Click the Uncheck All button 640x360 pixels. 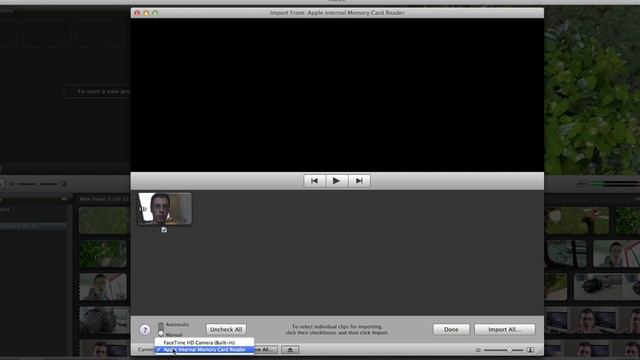[x=226, y=329]
